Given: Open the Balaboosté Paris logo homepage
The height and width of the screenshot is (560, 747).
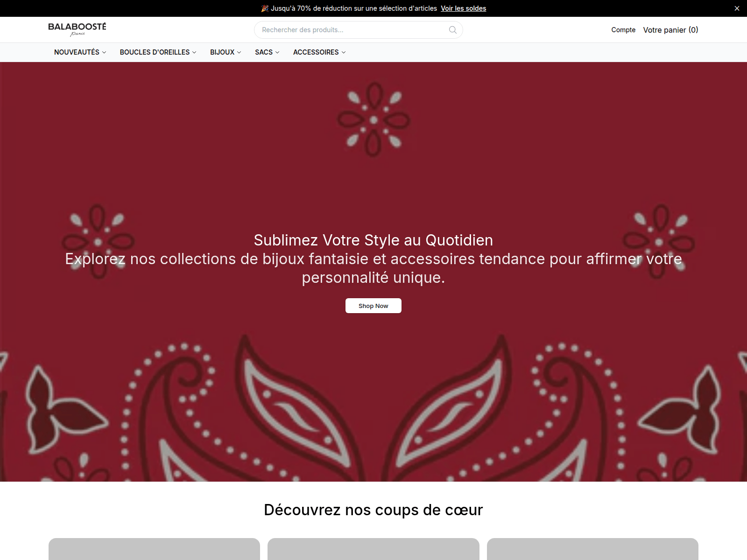Looking at the screenshot, I should point(78,29).
